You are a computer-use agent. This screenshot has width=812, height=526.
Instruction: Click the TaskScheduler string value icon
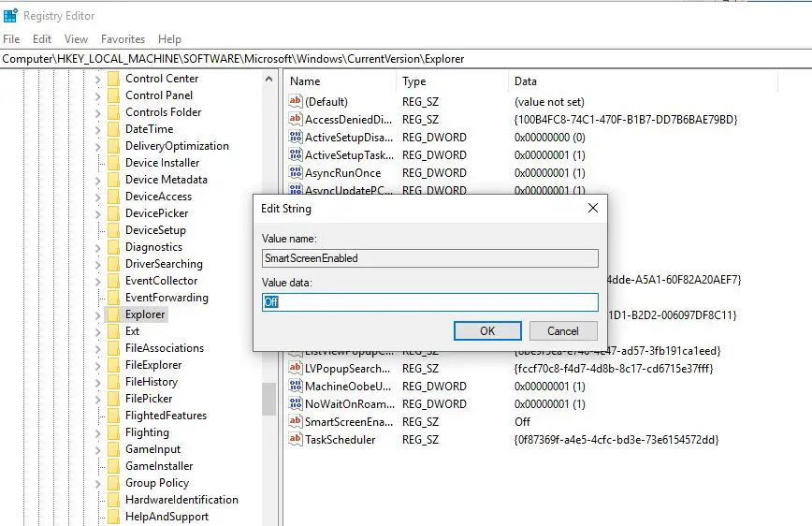pyautogui.click(x=296, y=439)
